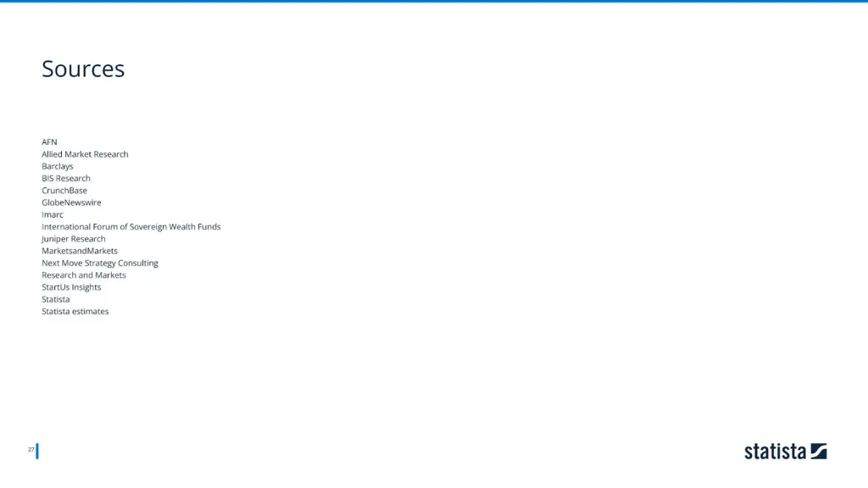Click the page number 27
Screen dimensions: 868x488
coord(31,450)
